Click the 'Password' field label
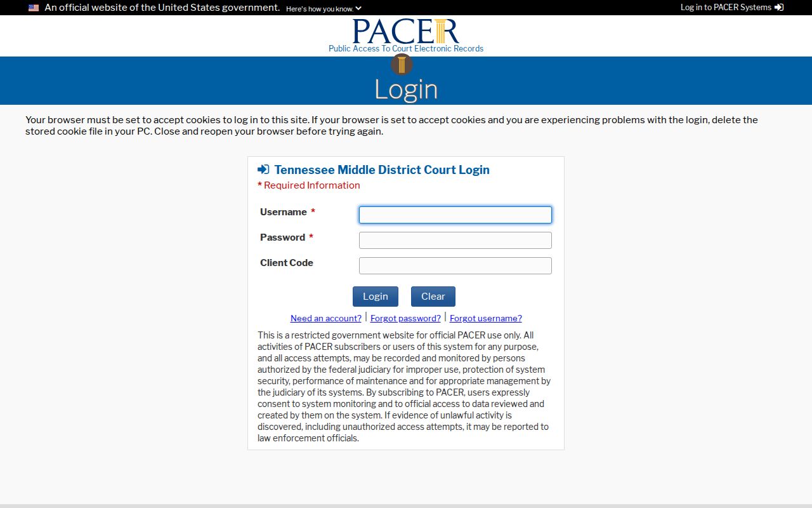The height and width of the screenshot is (508, 812). pyautogui.click(x=283, y=237)
